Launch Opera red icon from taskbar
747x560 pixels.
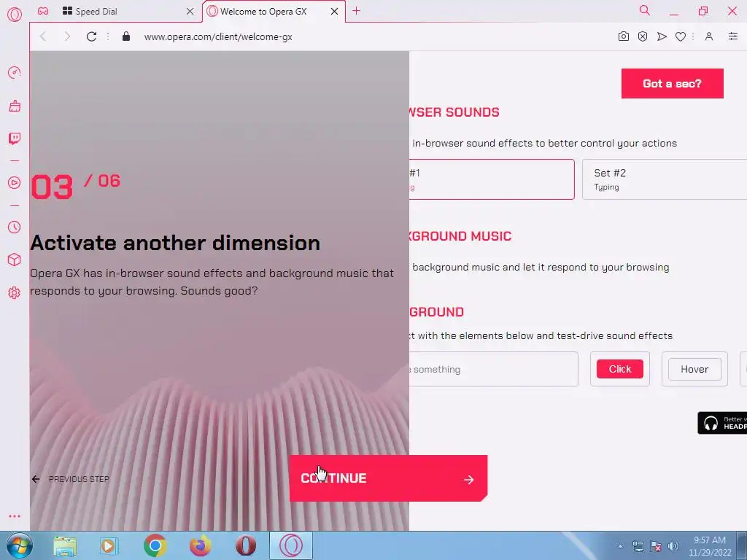246,545
